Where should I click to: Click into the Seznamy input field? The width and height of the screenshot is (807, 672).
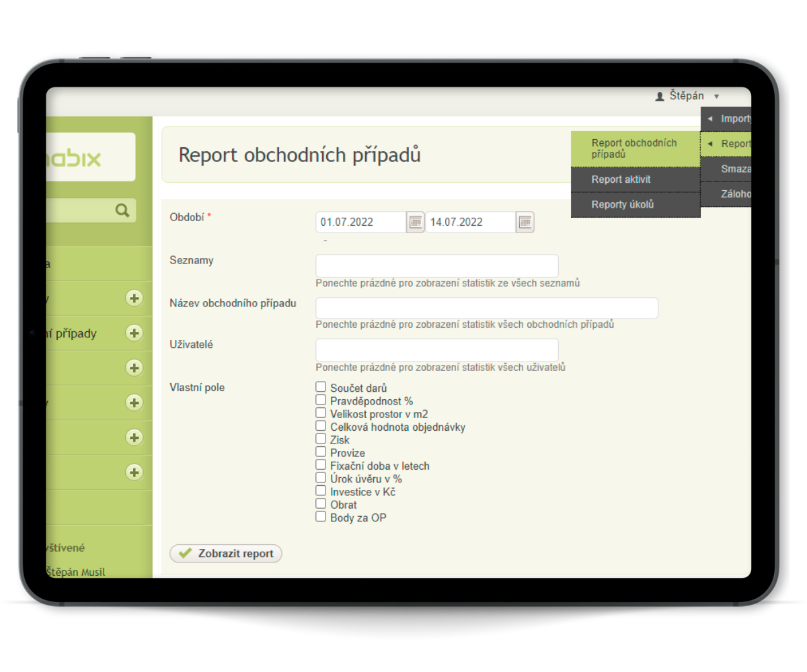coord(437,265)
